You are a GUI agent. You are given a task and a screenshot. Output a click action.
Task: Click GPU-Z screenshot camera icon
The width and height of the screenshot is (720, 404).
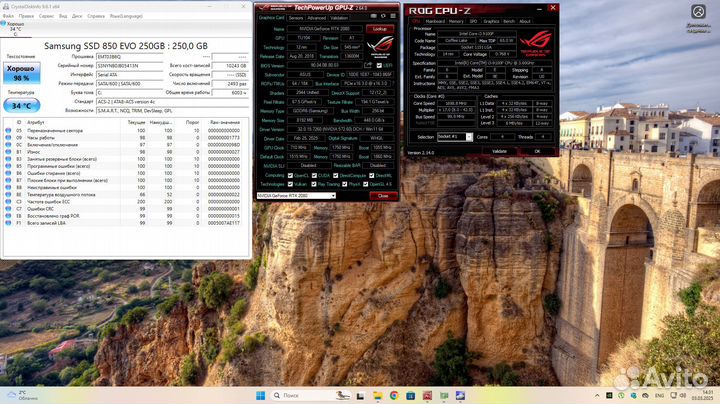point(374,17)
